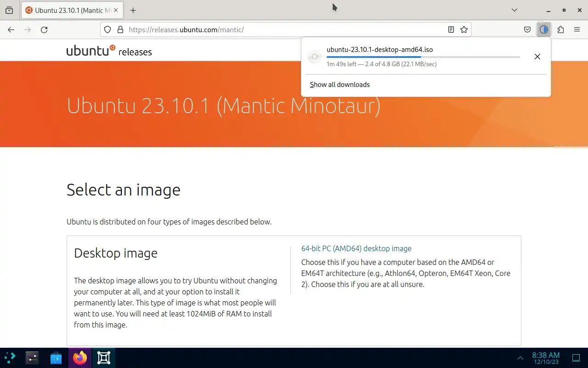Expand the list all tabs chevron

pyautogui.click(x=514, y=10)
